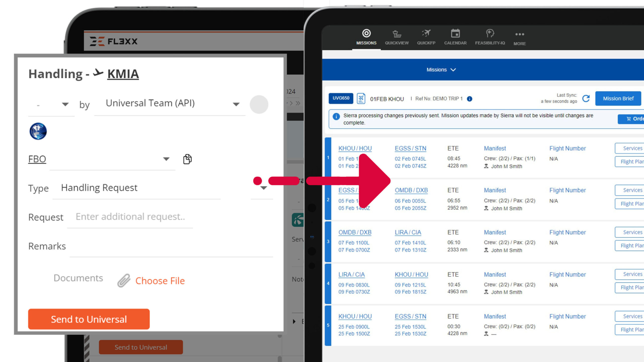Open the More three-dots menu
This screenshot has width=644, height=362.
[519, 34]
